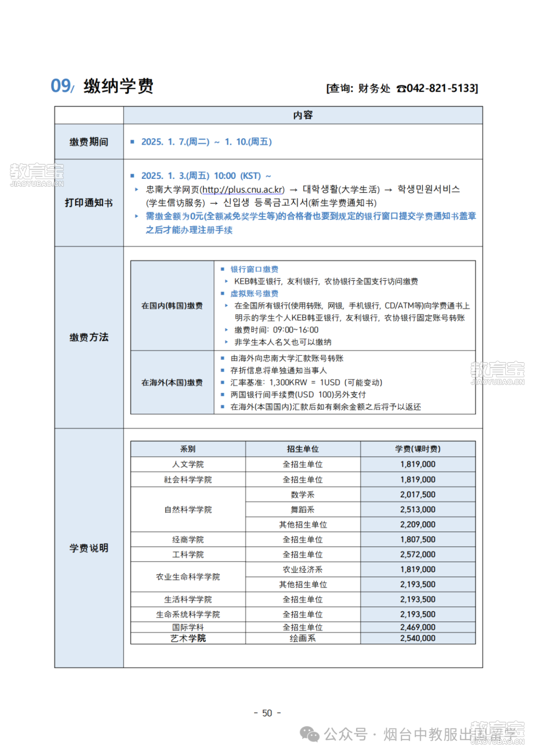The width and height of the screenshot is (535, 756).
Task: Click the text 대학생활(大学生活)
Action: click(341, 189)
